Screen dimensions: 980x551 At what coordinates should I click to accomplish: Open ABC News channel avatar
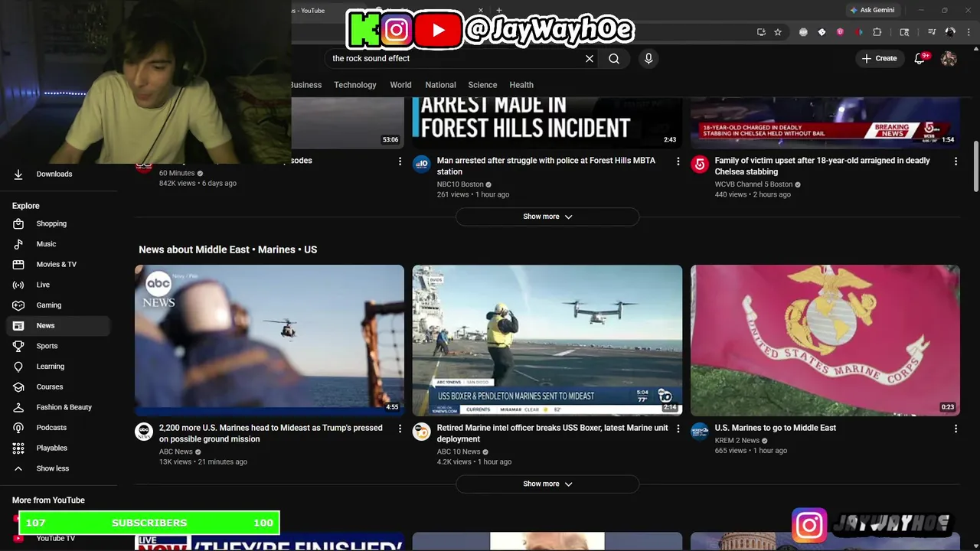[x=144, y=432]
